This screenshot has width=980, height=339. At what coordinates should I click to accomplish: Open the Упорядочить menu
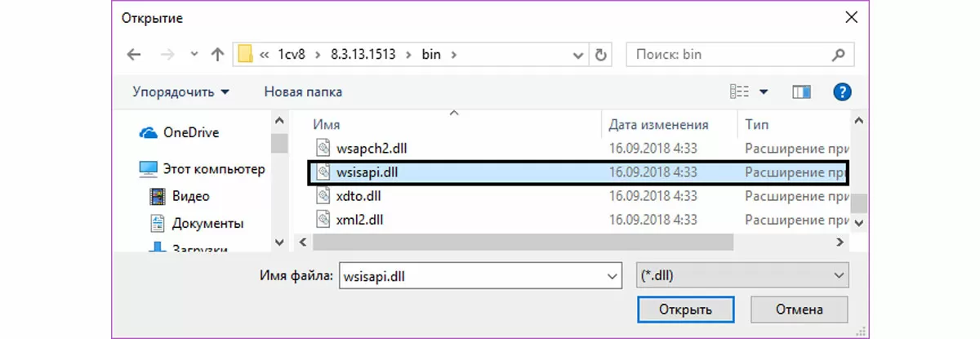pos(180,91)
